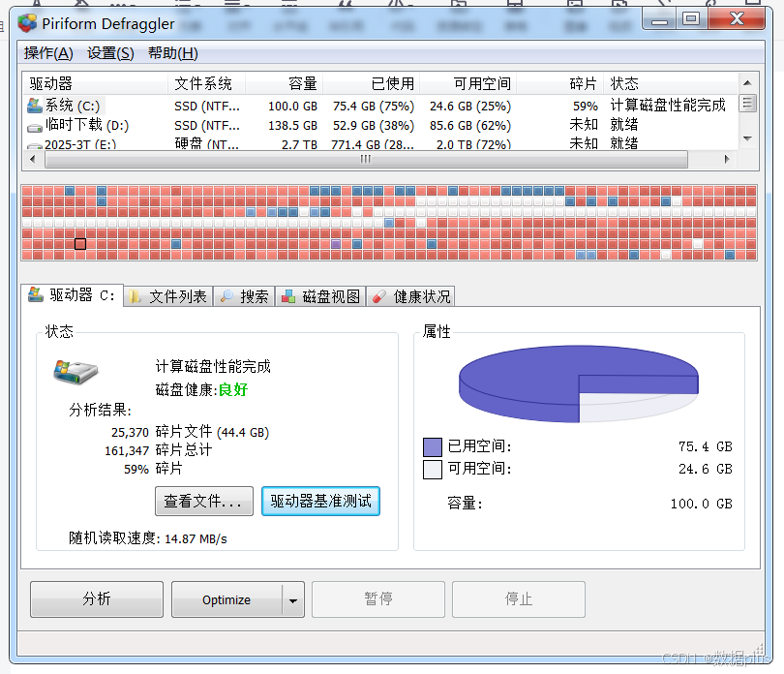The image size is (784, 674).
Task: Click the D: drive icon in the list
Action: 35,128
